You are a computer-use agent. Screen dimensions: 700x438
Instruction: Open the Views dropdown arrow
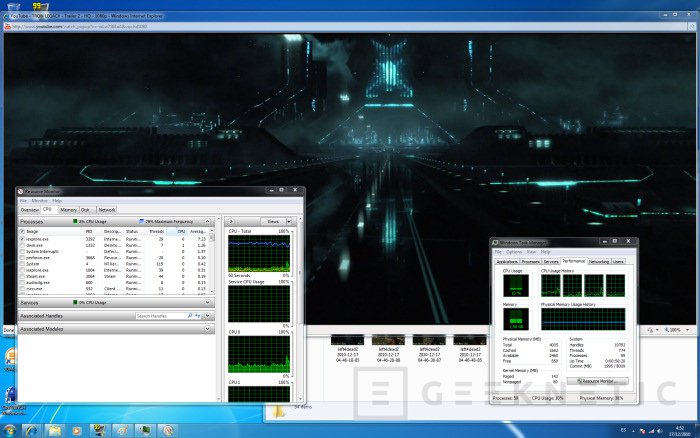(x=289, y=221)
